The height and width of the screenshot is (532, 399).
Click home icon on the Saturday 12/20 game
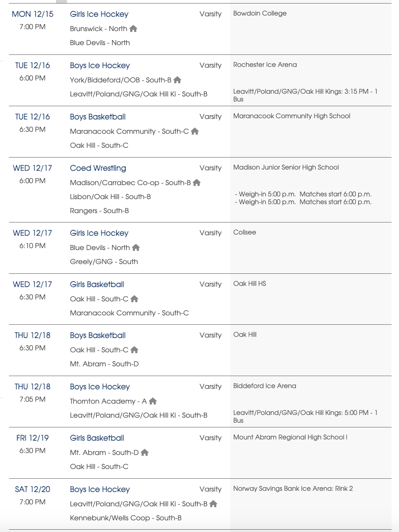click(213, 504)
